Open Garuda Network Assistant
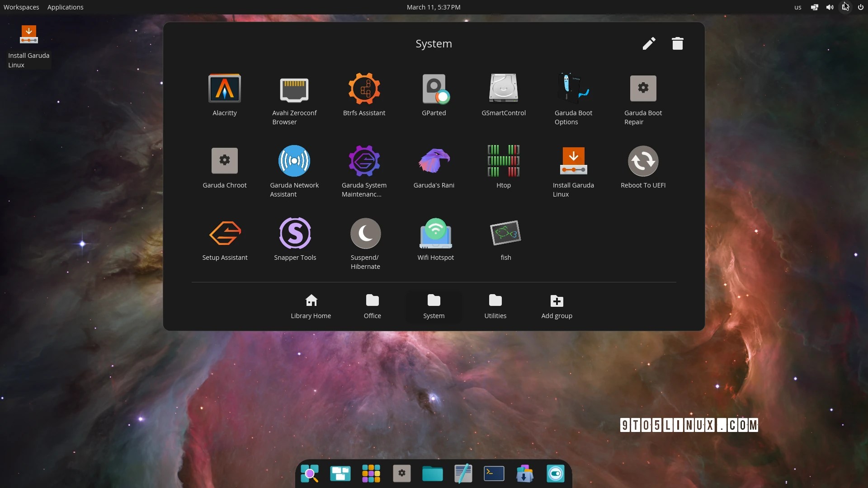 click(294, 161)
